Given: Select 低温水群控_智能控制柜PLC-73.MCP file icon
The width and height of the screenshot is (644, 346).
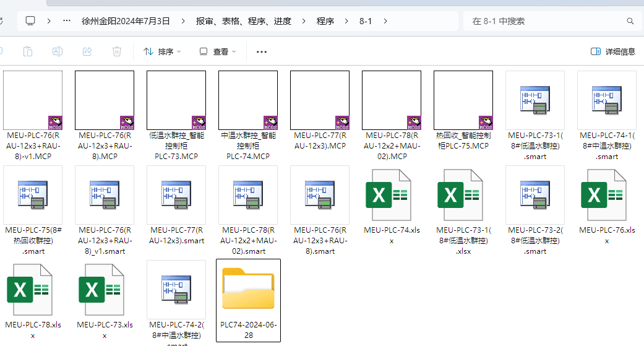Looking at the screenshot, I should tap(176, 100).
